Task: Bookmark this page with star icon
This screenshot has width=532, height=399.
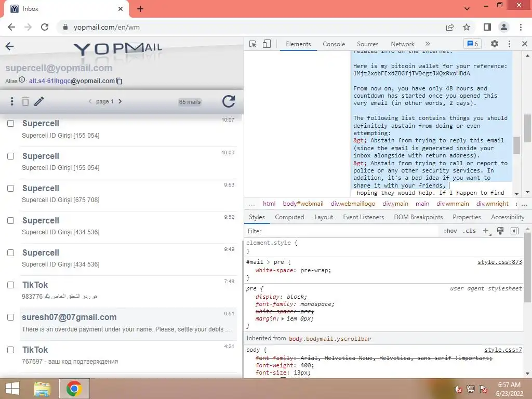Action: (467, 27)
